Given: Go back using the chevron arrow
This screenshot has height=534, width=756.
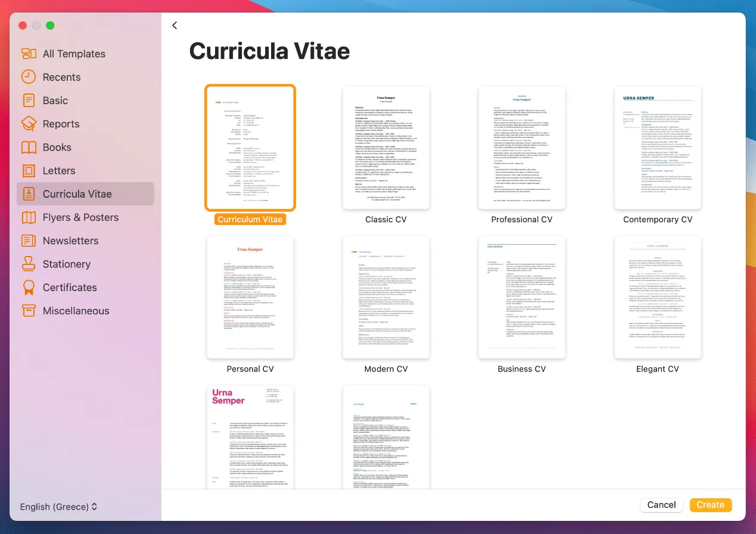Looking at the screenshot, I should point(175,25).
